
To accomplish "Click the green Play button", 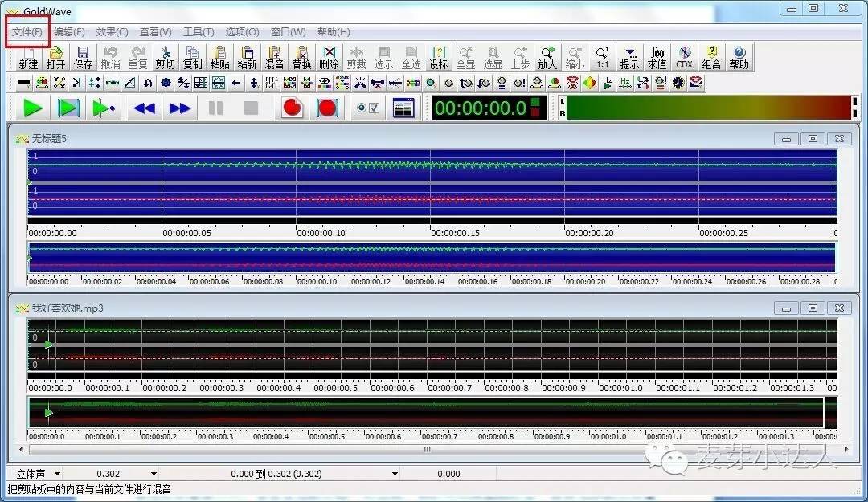I will [32, 108].
